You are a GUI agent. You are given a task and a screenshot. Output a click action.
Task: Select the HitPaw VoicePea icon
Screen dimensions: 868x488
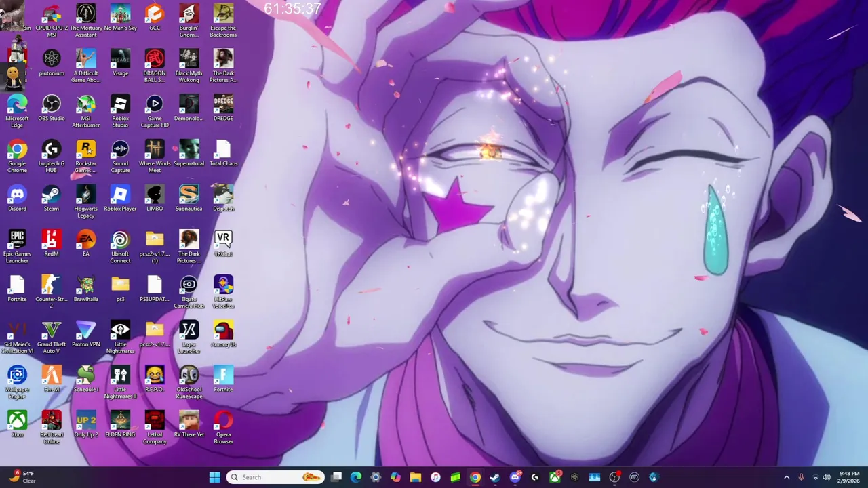click(223, 292)
